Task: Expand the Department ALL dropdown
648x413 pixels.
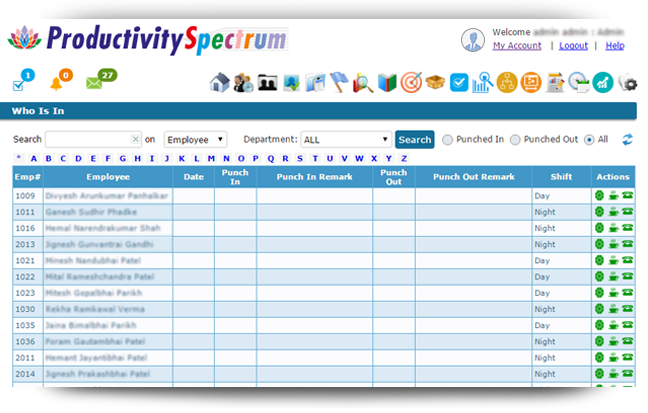Action: click(346, 140)
